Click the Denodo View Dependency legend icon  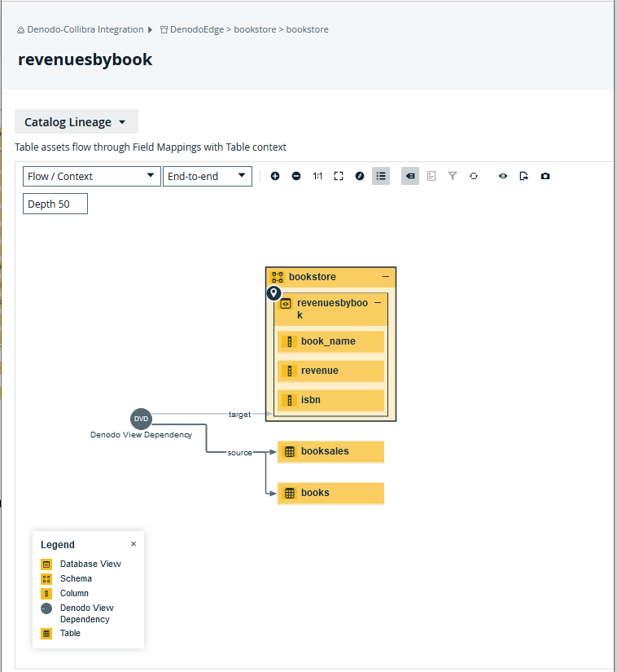(x=46, y=608)
